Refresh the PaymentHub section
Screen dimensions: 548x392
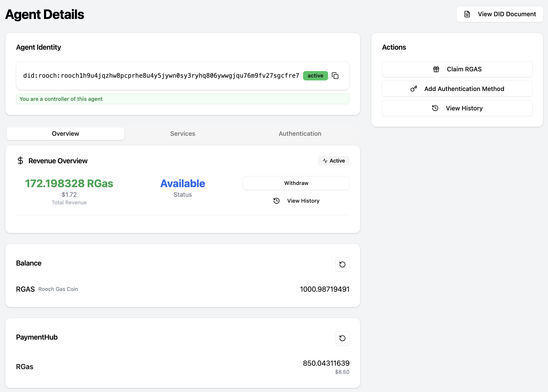click(x=342, y=338)
